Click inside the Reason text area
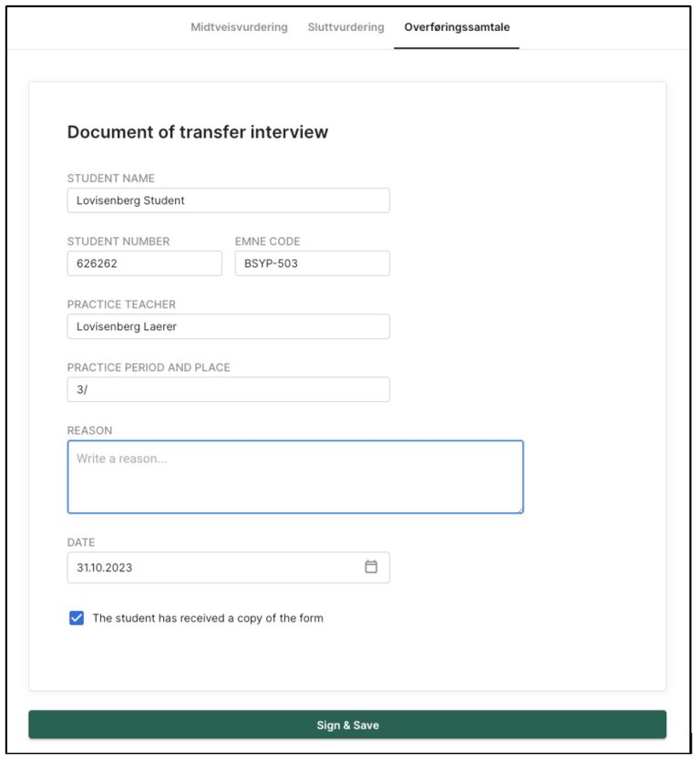This screenshot has width=700, height=762. pos(294,477)
